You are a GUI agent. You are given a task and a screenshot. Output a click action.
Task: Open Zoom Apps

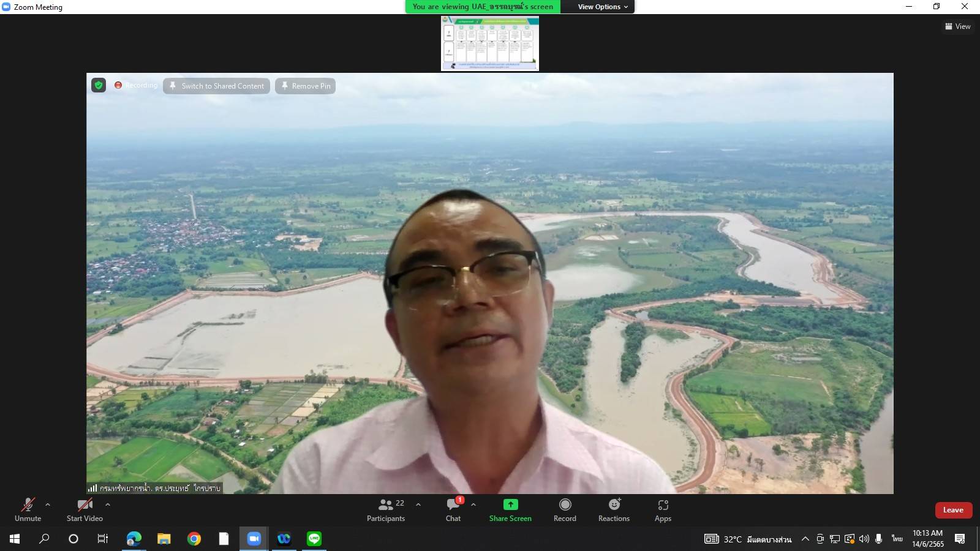663,509
